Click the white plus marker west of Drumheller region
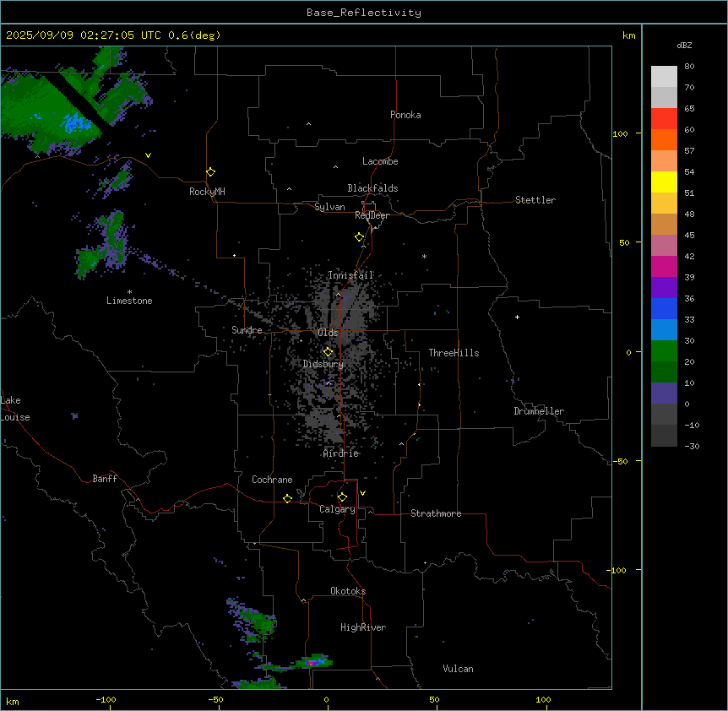 517,317
